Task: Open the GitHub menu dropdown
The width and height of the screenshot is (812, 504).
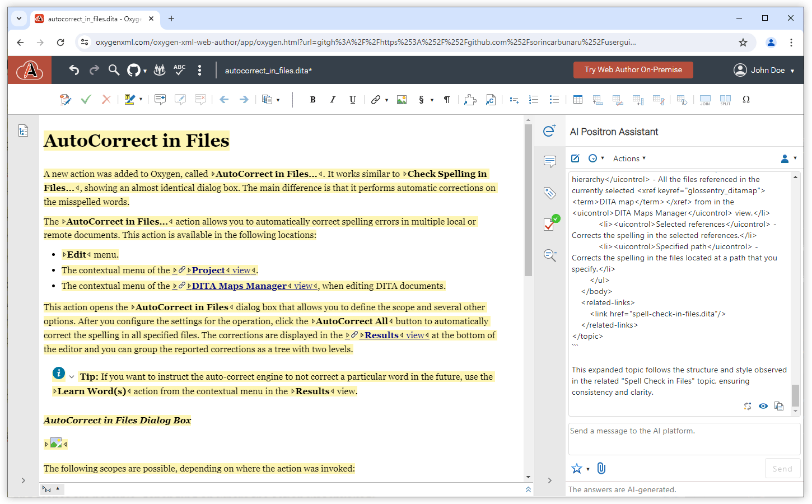Action: pos(137,70)
